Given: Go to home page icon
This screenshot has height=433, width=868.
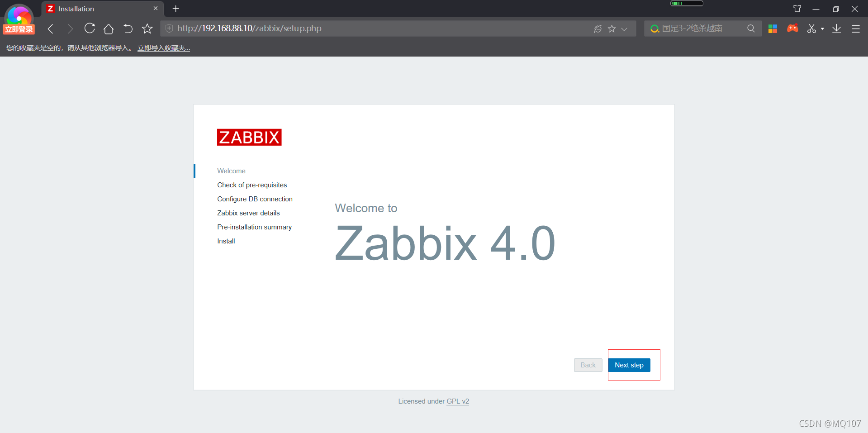Looking at the screenshot, I should [x=109, y=29].
